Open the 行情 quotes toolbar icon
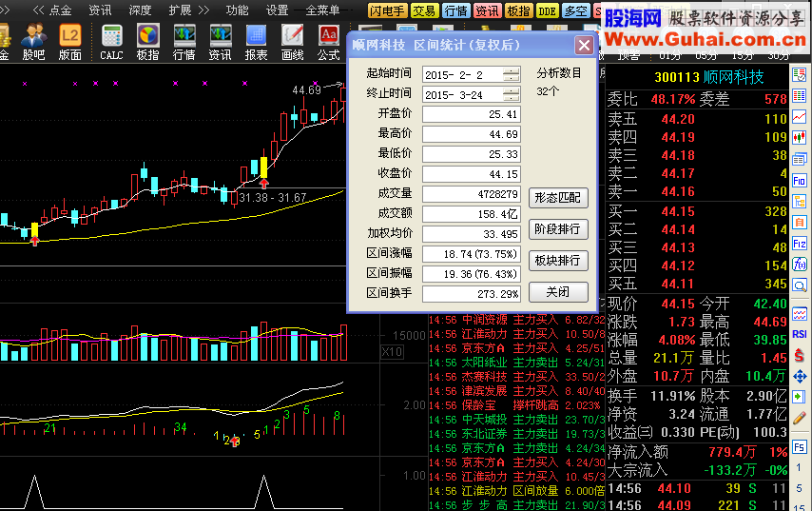 (x=184, y=42)
